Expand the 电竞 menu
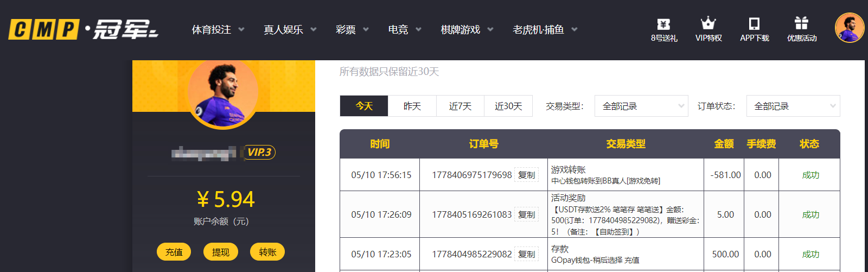The width and height of the screenshot is (868, 272). (405, 29)
